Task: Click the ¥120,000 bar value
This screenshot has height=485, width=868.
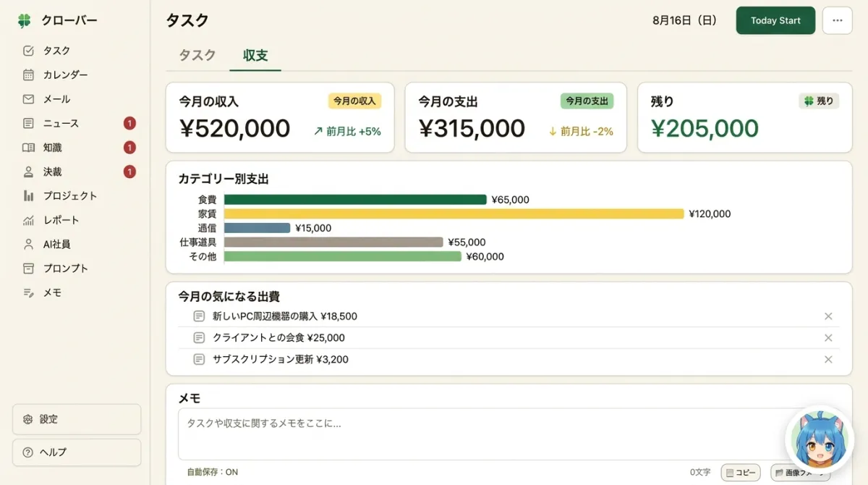Action: click(710, 214)
